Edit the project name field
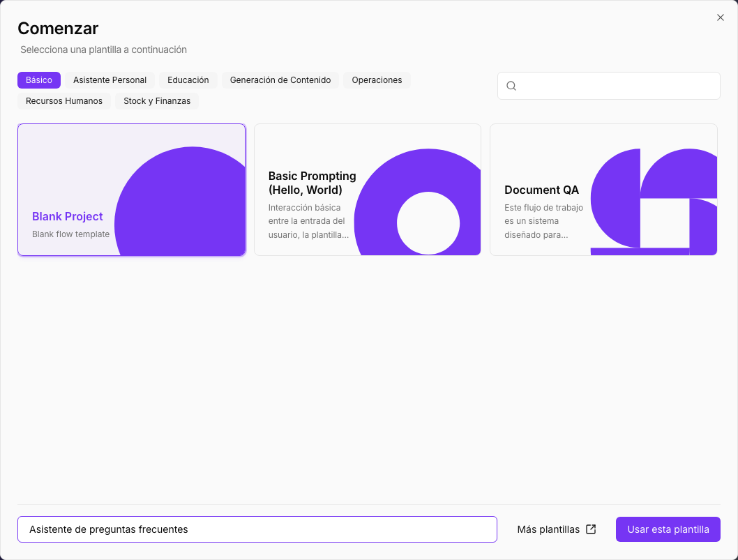Viewport: 738px width, 560px height. click(x=257, y=529)
